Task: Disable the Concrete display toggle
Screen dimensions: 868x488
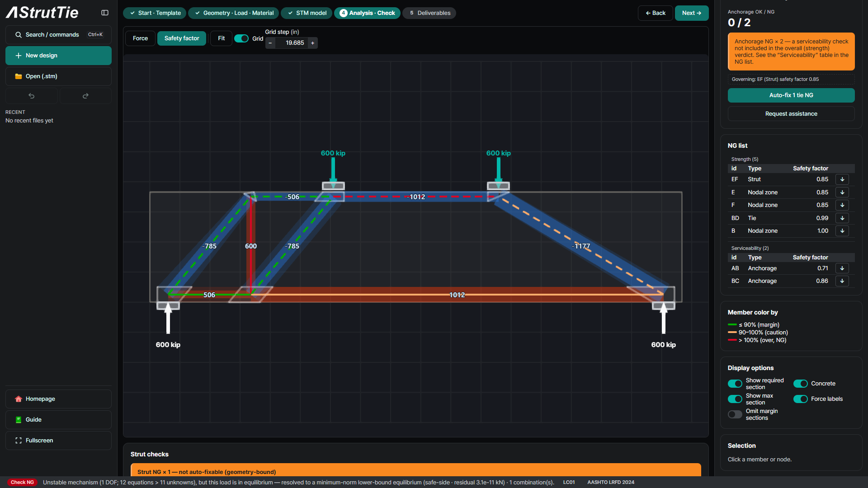Action: [801, 384]
